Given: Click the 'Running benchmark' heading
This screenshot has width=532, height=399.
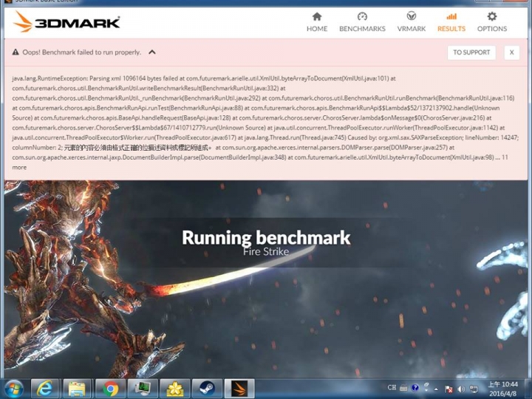Looking at the screenshot, I should tap(266, 237).
